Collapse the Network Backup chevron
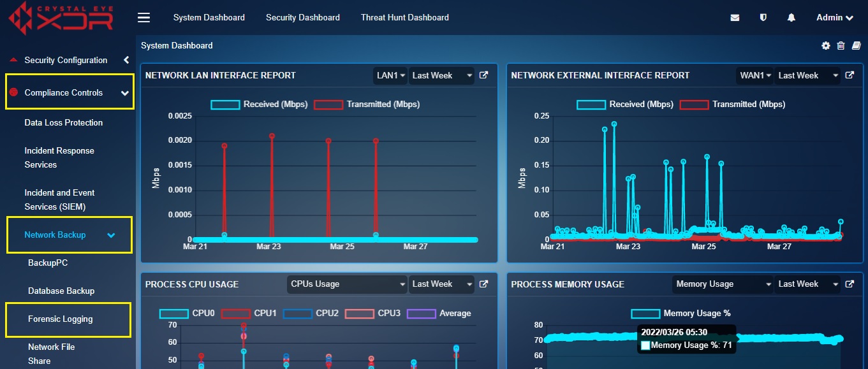 tap(111, 235)
